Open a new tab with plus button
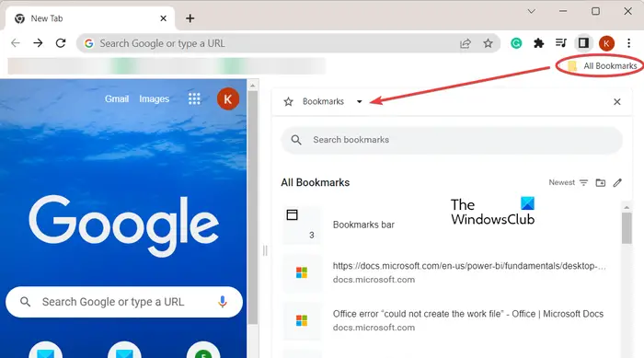This screenshot has width=644, height=358. coord(190,18)
